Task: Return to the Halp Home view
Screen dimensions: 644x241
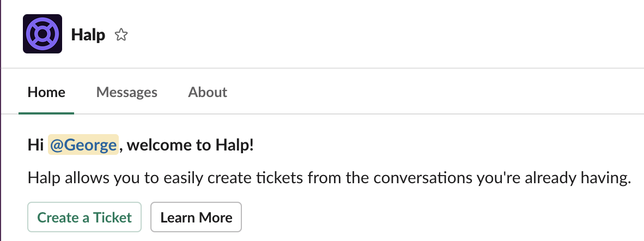Action: [46, 92]
